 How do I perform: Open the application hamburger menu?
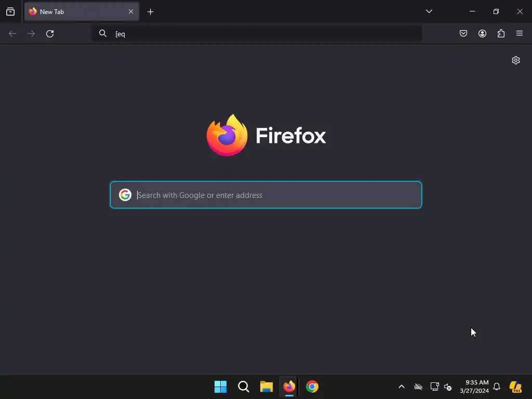[x=520, y=33]
